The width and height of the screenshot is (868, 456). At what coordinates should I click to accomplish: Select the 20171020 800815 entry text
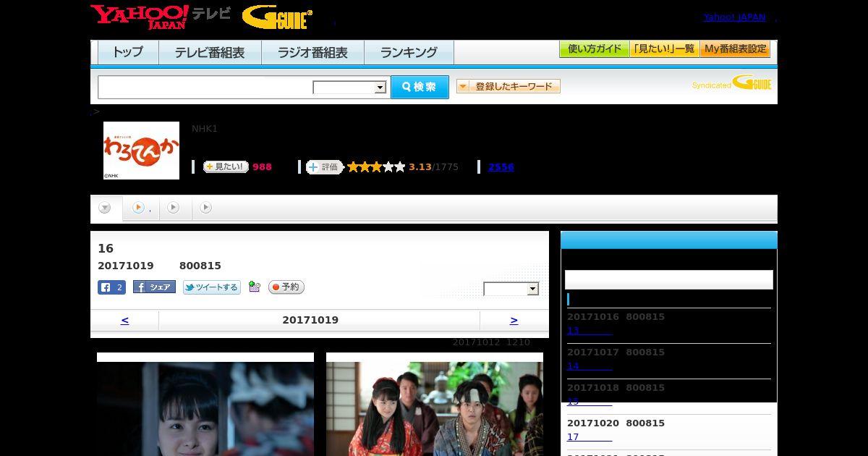coord(616,423)
